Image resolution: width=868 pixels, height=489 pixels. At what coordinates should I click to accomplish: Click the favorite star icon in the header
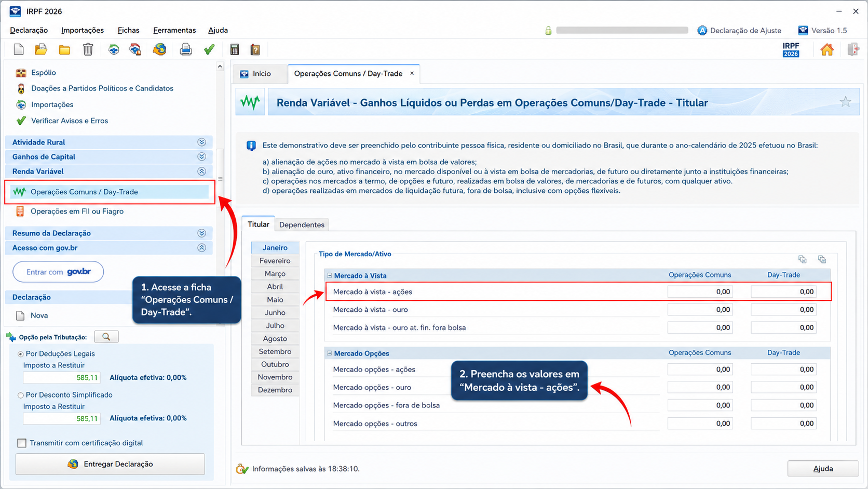tap(845, 102)
